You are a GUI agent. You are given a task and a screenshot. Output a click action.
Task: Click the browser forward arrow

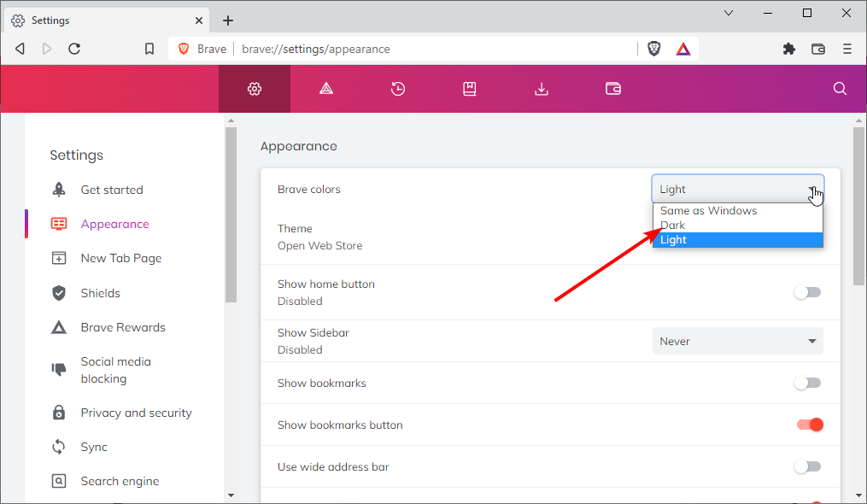pyautogui.click(x=47, y=49)
